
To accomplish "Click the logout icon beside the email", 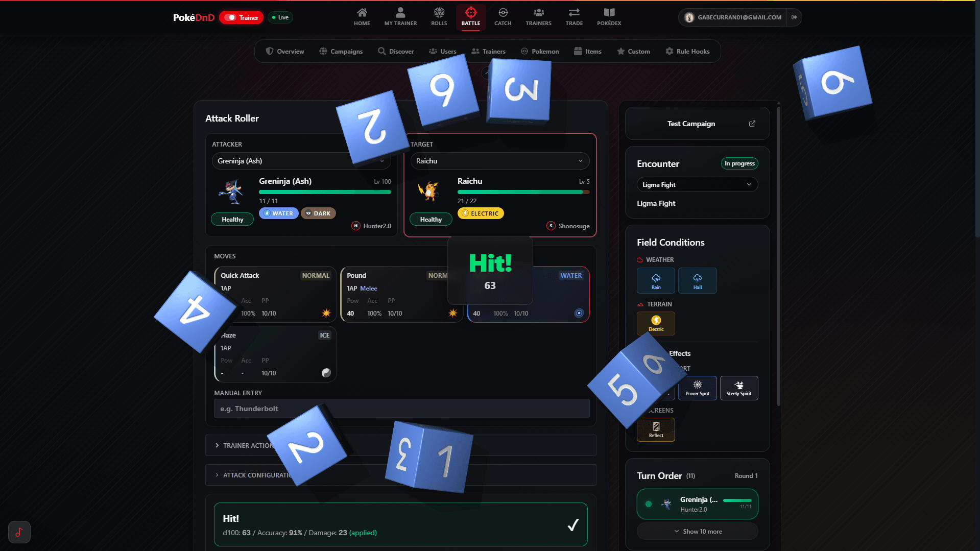I will pyautogui.click(x=794, y=17).
